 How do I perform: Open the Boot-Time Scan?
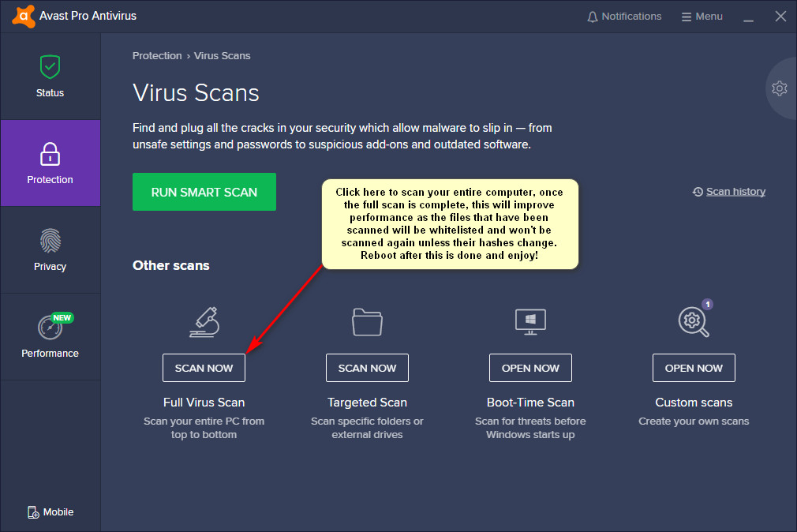coord(530,368)
